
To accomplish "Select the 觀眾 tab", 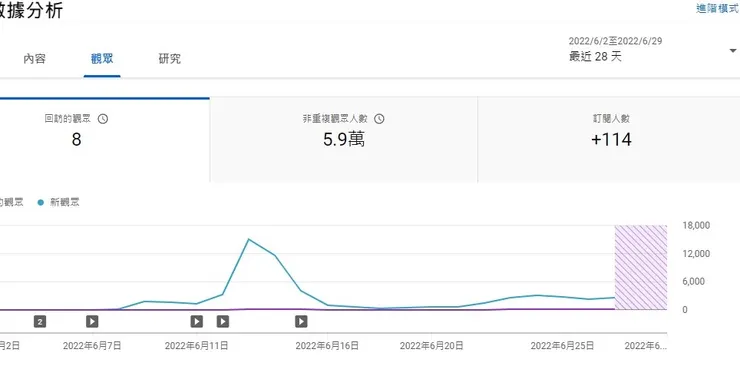I will pos(102,58).
